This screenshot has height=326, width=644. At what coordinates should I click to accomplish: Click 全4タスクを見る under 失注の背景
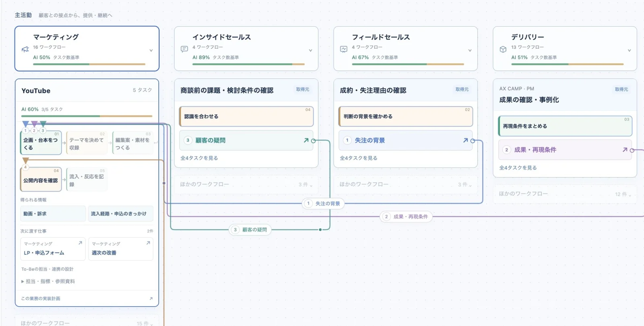pyautogui.click(x=359, y=158)
